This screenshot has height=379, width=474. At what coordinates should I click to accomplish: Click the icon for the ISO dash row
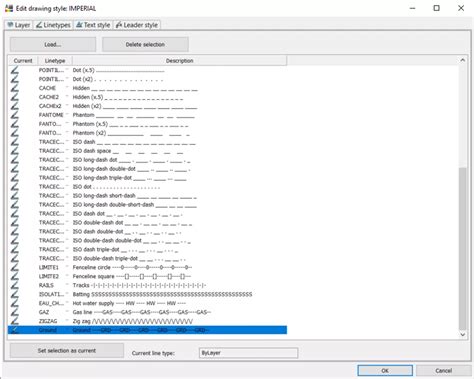(14, 142)
